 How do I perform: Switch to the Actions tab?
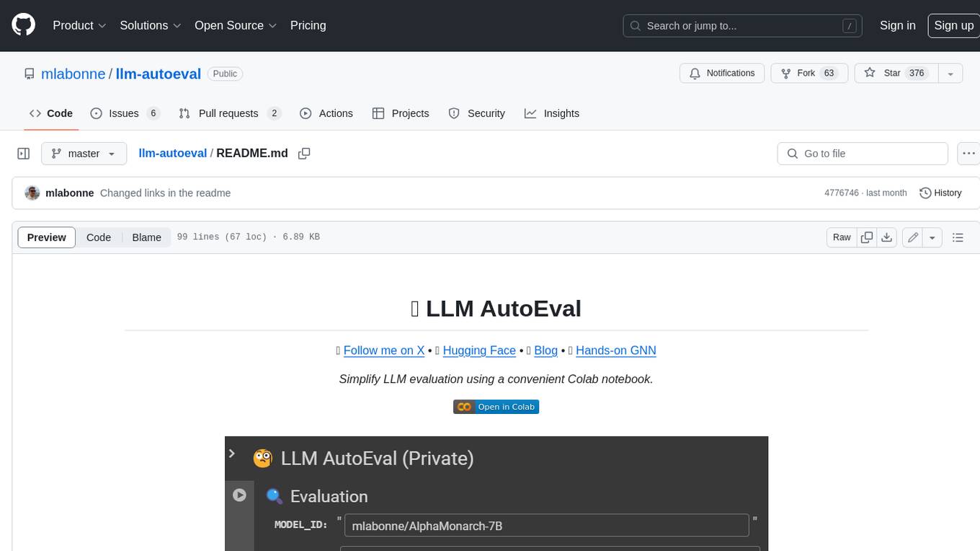point(326,113)
